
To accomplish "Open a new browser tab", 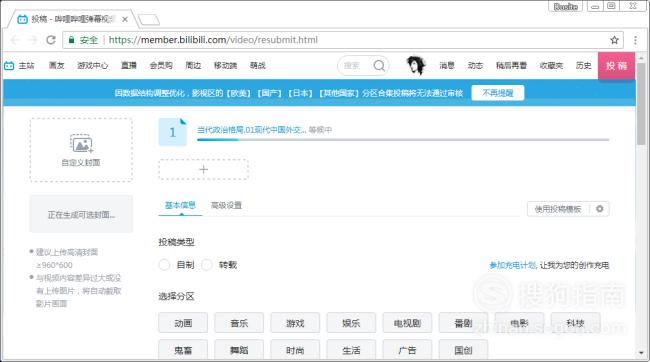I will click(149, 19).
